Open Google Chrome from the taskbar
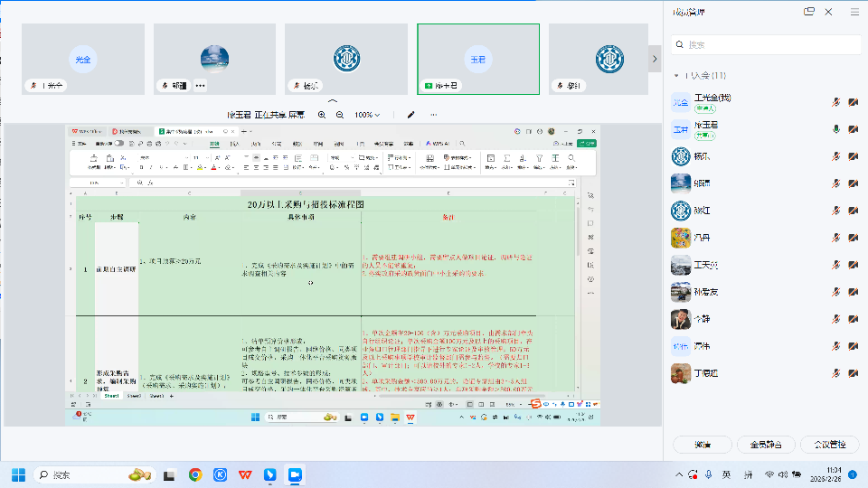The width and height of the screenshot is (868, 488). [194, 474]
